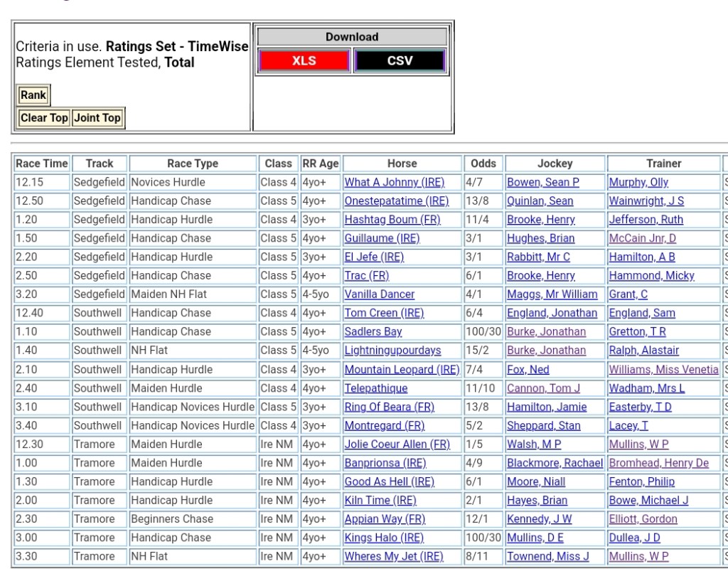
Task: Open horse Vanilla Dancer link
Action: [x=379, y=294]
